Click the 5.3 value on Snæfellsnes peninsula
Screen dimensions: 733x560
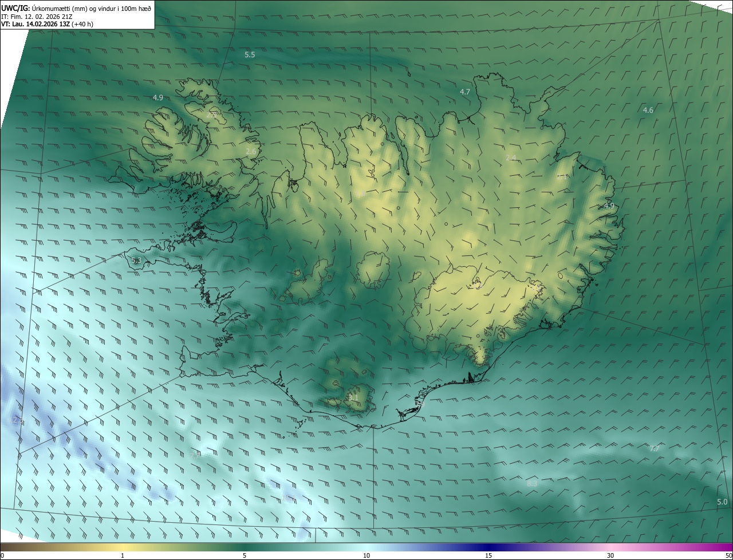pyautogui.click(x=136, y=261)
